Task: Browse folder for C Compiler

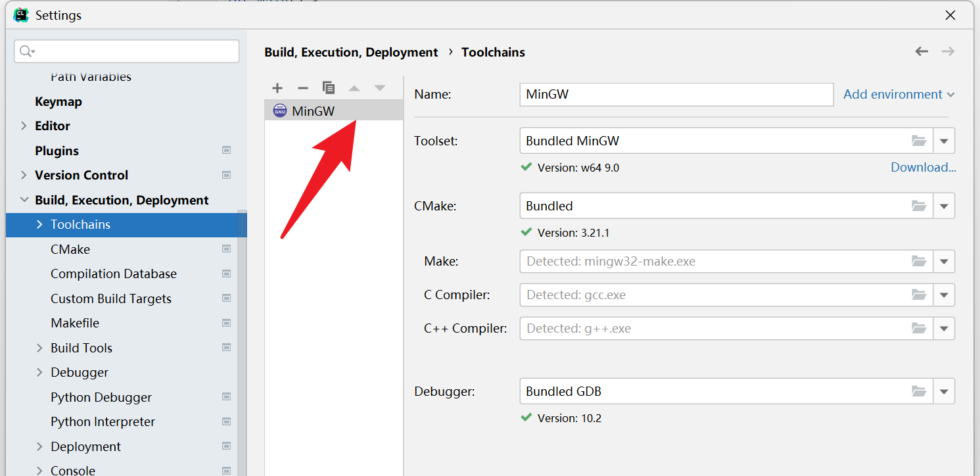Action: pos(919,295)
